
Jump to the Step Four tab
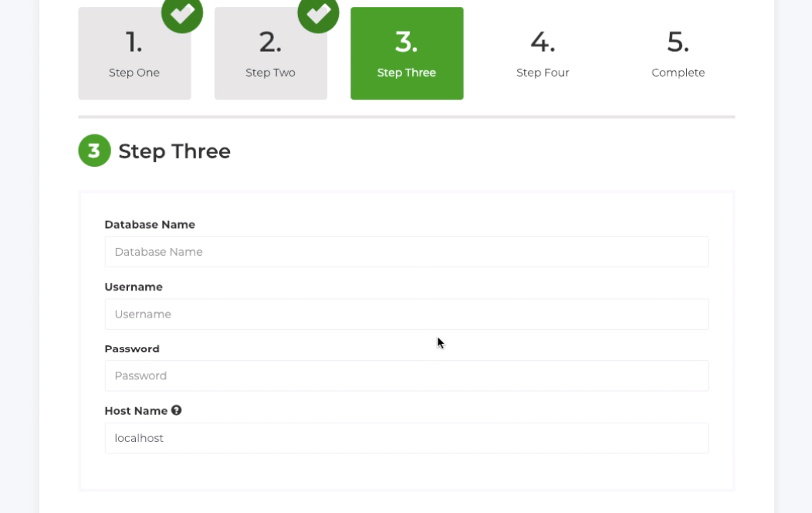(x=543, y=53)
